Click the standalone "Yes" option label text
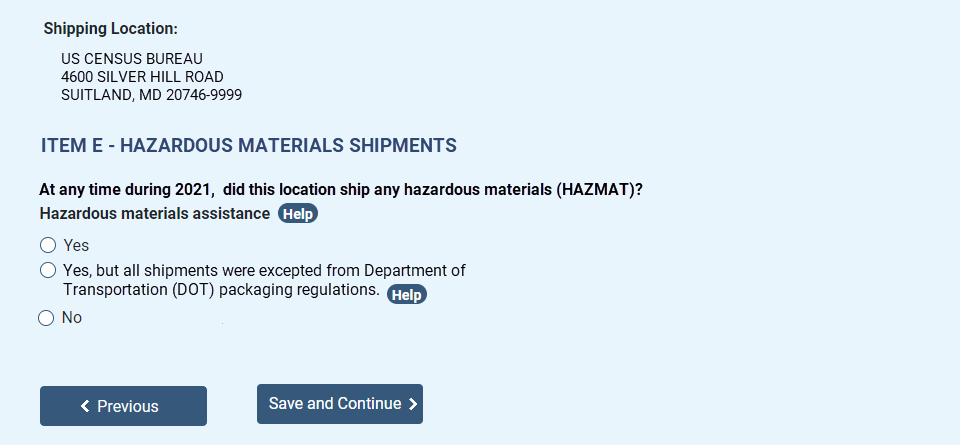The width and height of the screenshot is (960, 445). click(x=76, y=245)
